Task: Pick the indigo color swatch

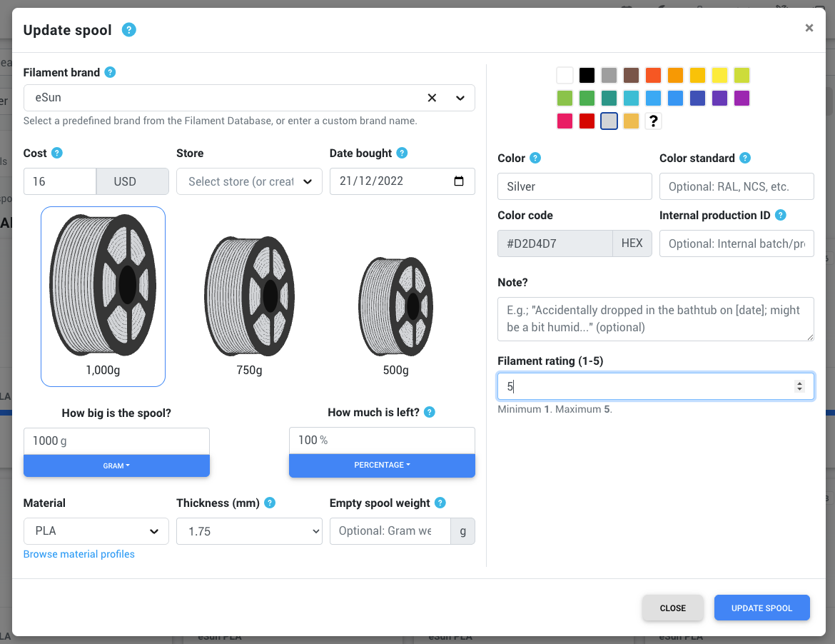Action: point(697,98)
